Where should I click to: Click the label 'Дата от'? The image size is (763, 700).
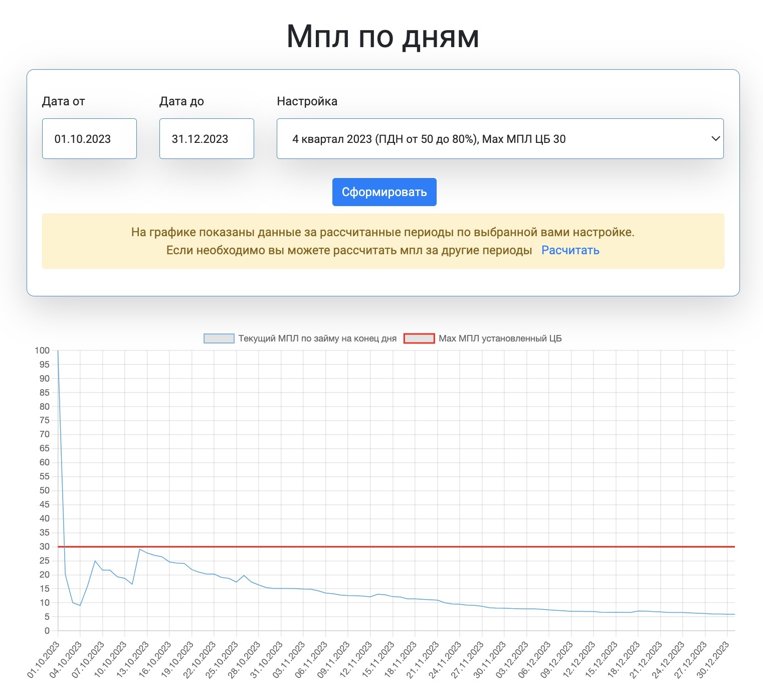point(64,101)
